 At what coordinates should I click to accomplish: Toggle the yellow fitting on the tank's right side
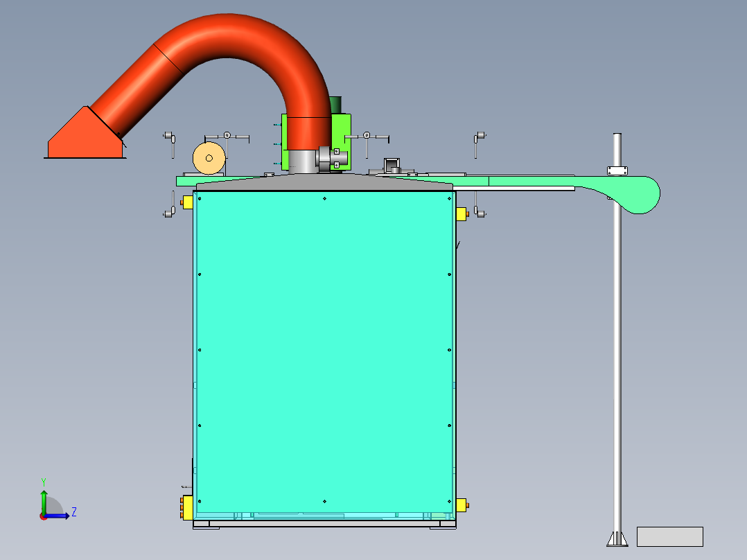[461, 213]
